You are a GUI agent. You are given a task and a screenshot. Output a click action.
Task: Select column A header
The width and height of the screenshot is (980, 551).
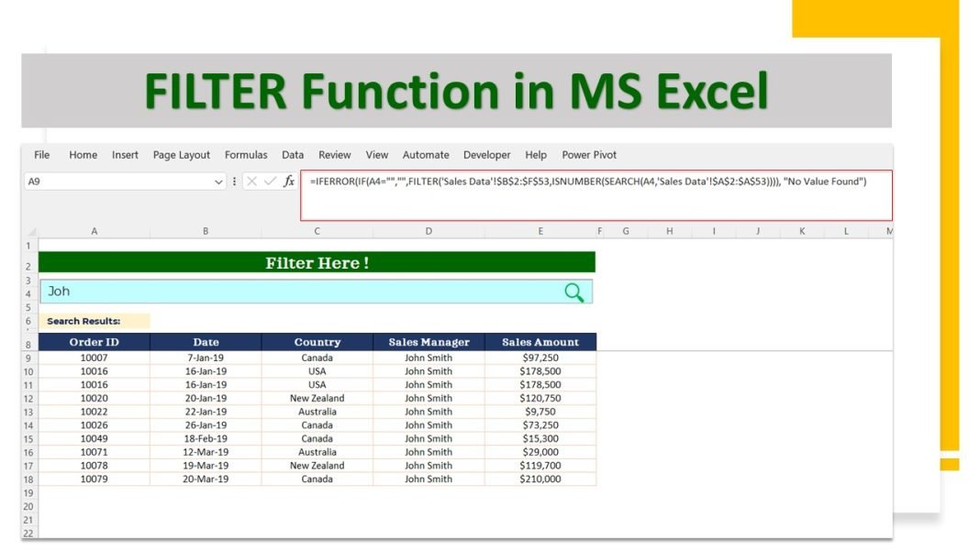pos(95,231)
